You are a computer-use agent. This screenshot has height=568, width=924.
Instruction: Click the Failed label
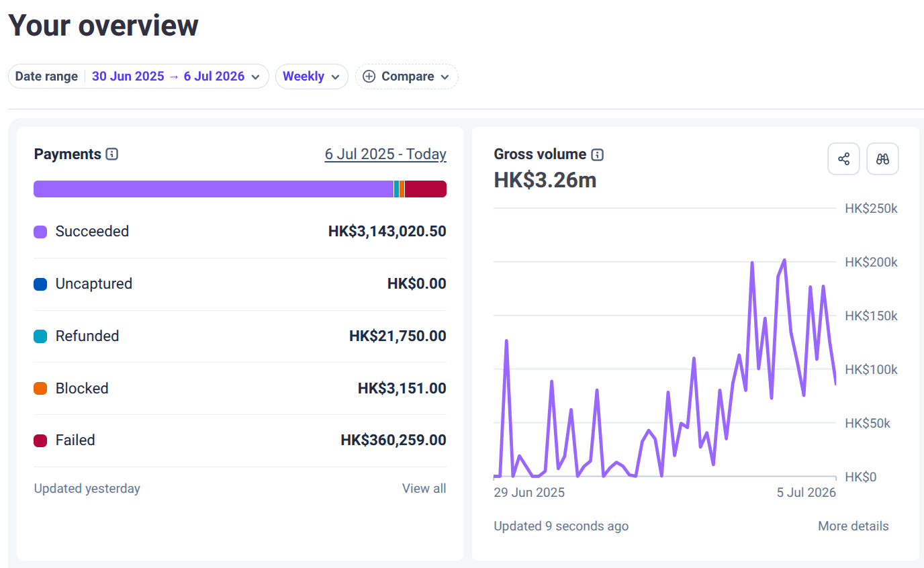[75, 440]
